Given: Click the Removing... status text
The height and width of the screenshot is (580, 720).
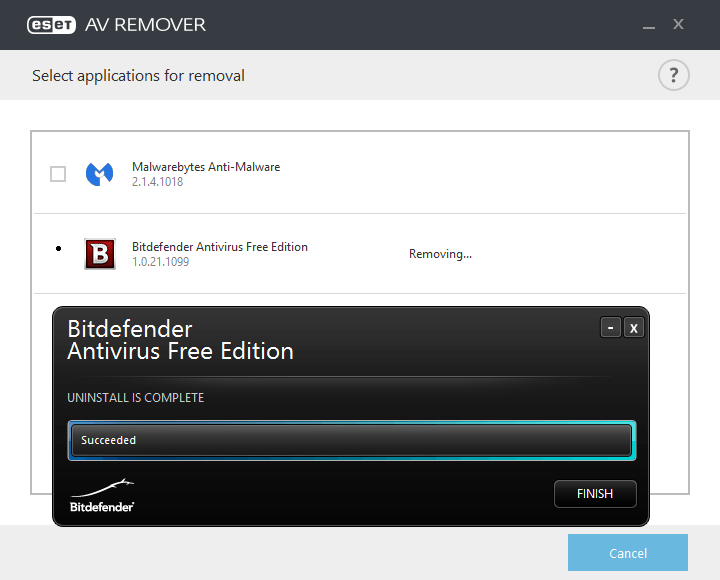Looking at the screenshot, I should click(x=440, y=254).
